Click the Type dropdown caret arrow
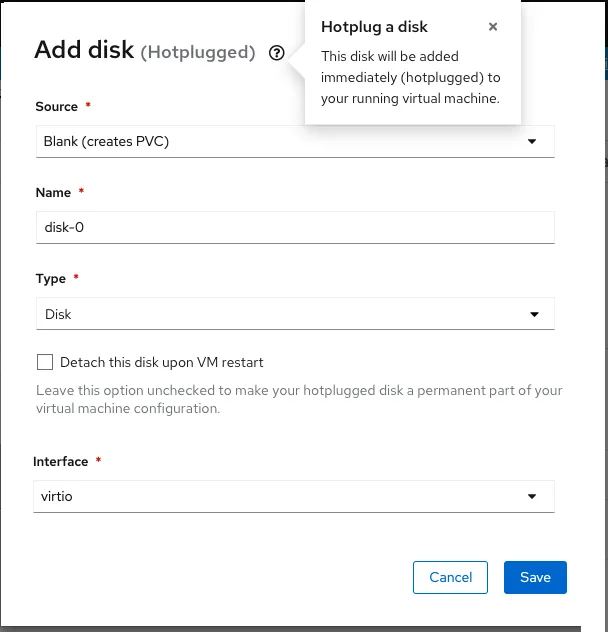Screen dimensions: 608x632 (532, 314)
